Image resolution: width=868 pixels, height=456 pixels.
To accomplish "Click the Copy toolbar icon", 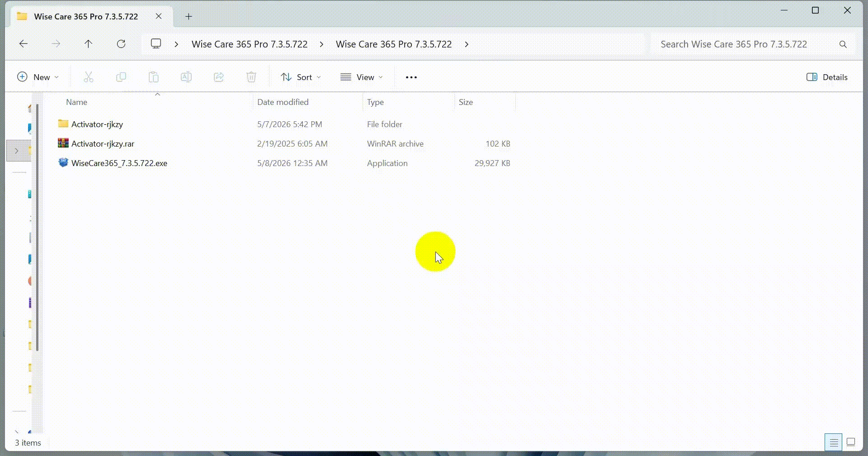I will 121,77.
